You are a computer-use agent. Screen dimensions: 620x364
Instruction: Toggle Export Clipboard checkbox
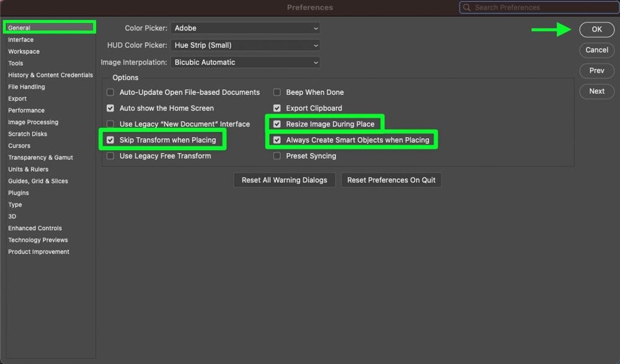277,108
